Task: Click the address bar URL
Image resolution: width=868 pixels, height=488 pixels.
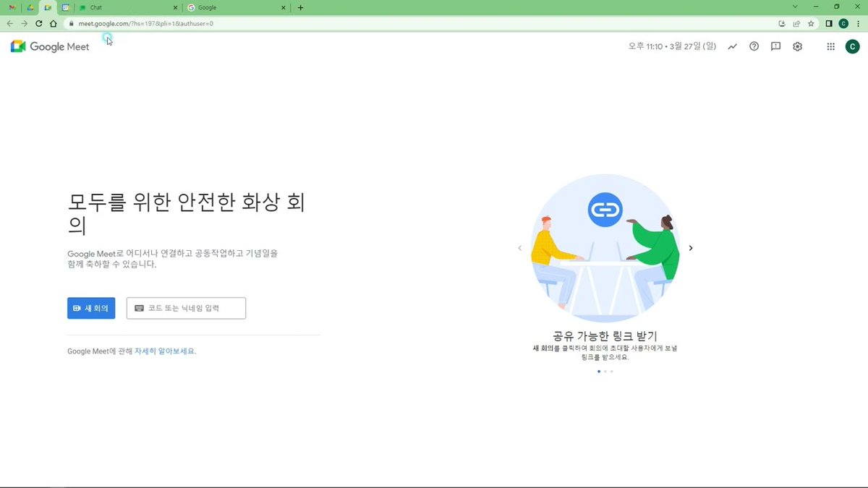Action: [145, 23]
